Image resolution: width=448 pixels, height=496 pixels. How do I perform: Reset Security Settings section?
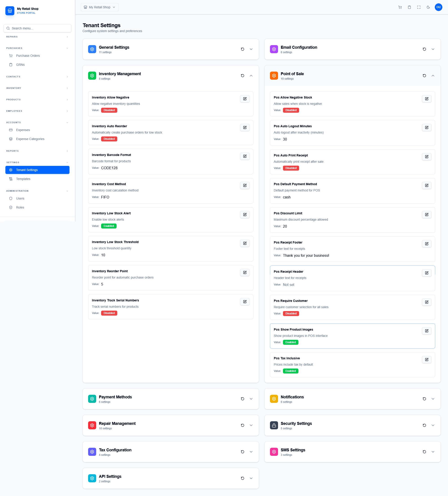424,425
